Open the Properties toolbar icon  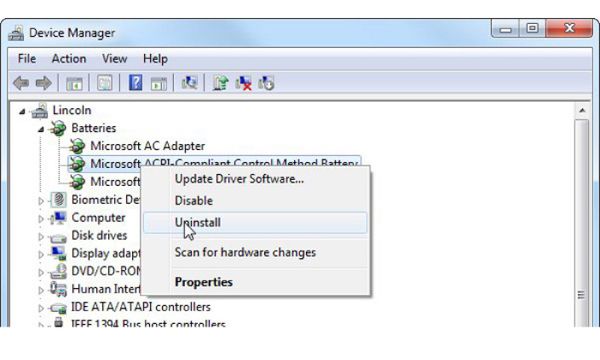105,83
